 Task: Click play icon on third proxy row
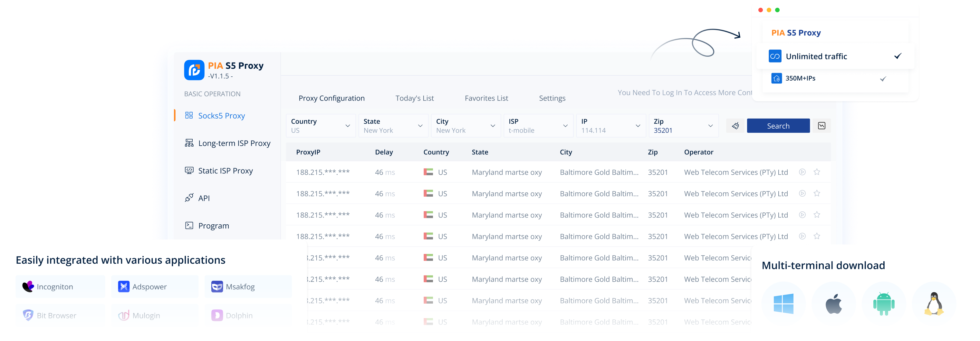[802, 215]
